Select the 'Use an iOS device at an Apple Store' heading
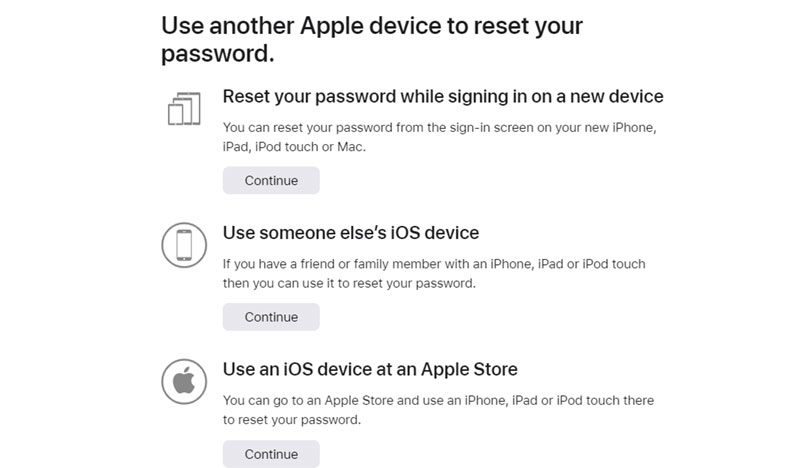Screen dimensions: 800x468 tap(370, 369)
